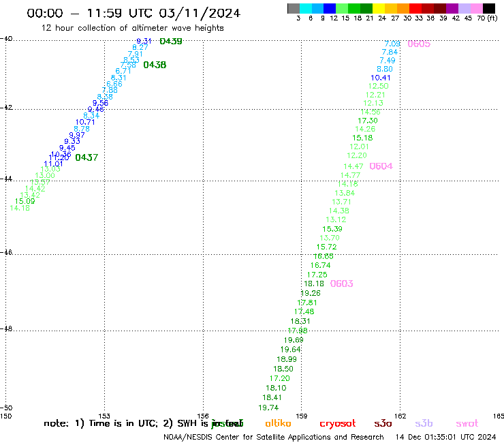Image resolution: width=504 pixels, height=443 pixels.
Task: Click the 15.09 wave height value
Action: point(25,201)
